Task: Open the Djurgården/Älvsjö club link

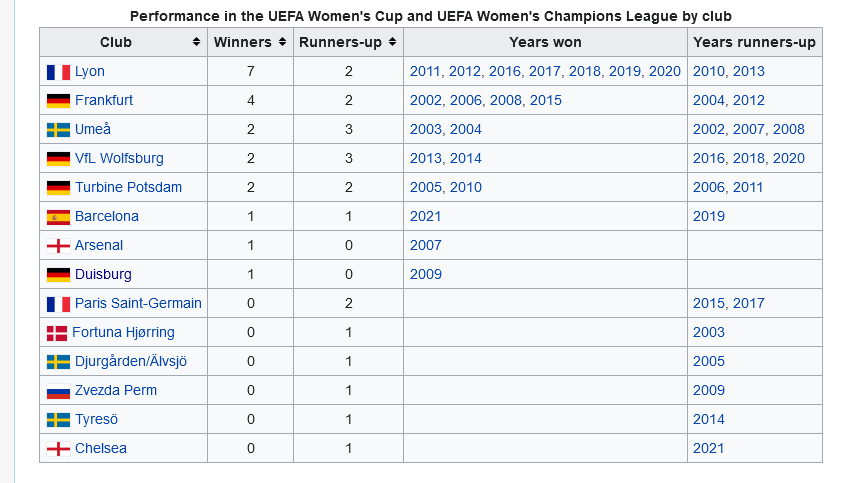Action: [x=130, y=361]
